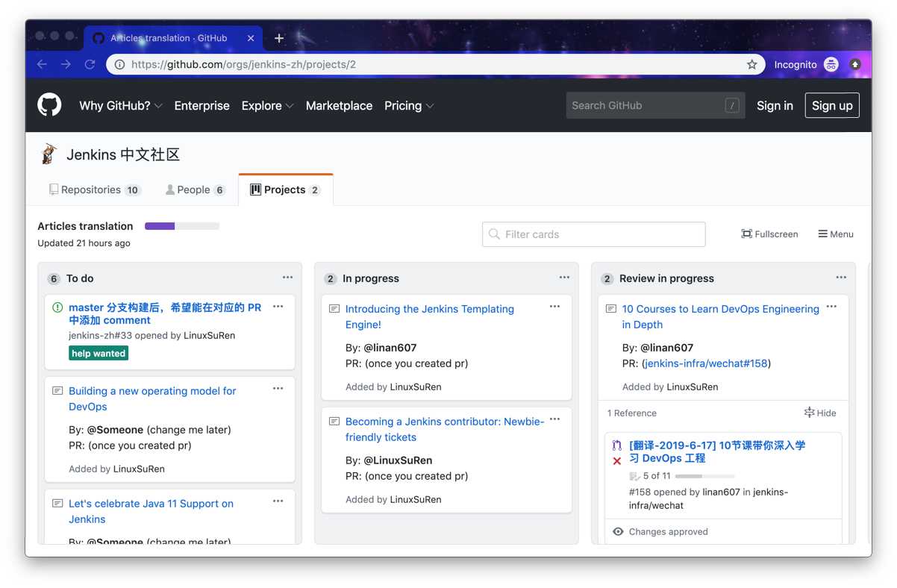Open the In progress column options menu
Screen dimensions: 897x588
(564, 278)
